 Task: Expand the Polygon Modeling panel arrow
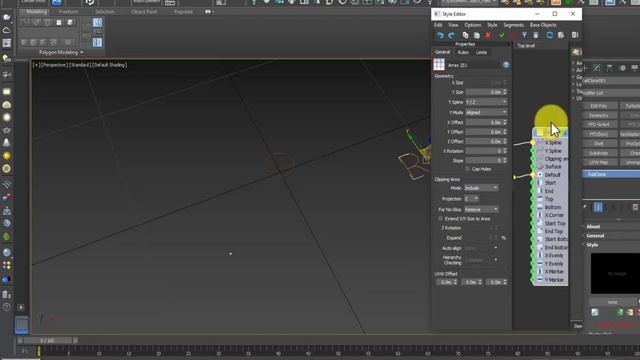pos(82,53)
